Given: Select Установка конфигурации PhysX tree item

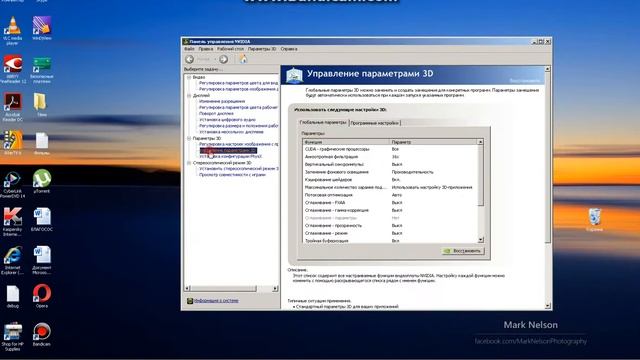Looking at the screenshot, I should (x=231, y=156).
